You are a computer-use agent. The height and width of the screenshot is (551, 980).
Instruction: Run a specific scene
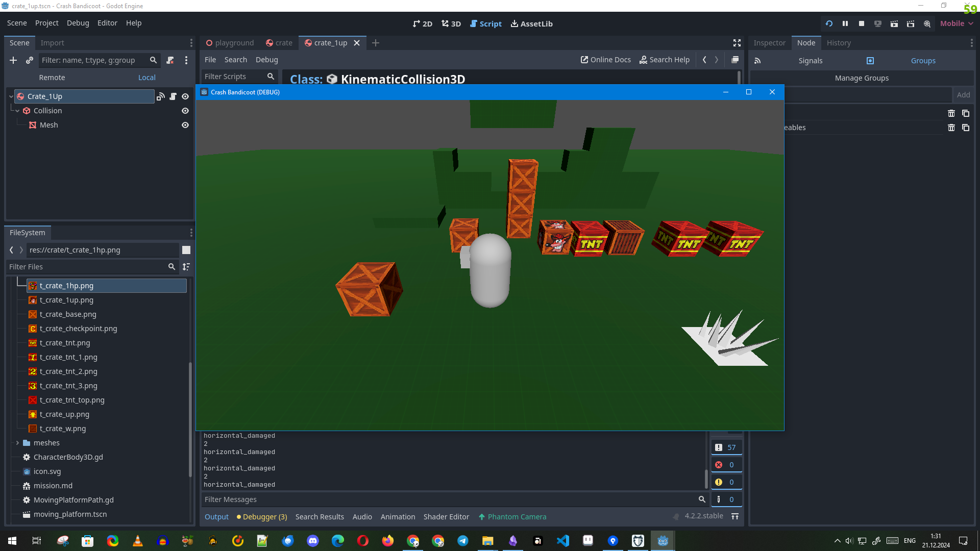coord(911,23)
